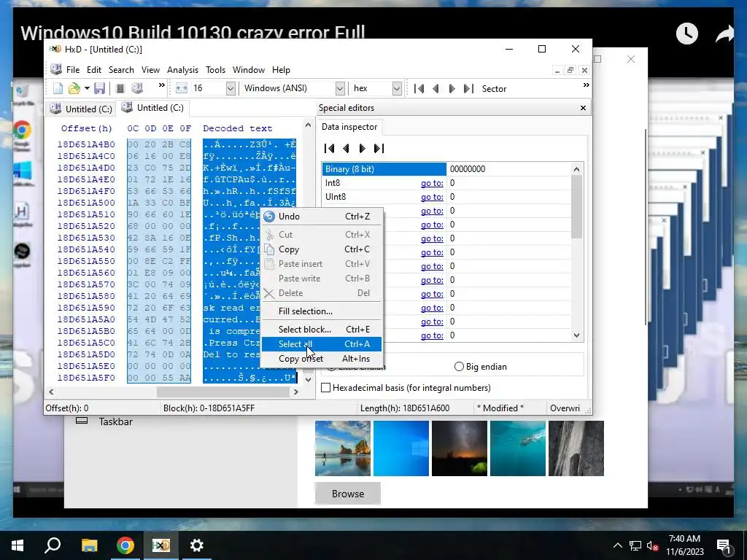
Task: Open the Analysis menu
Action: click(x=182, y=70)
